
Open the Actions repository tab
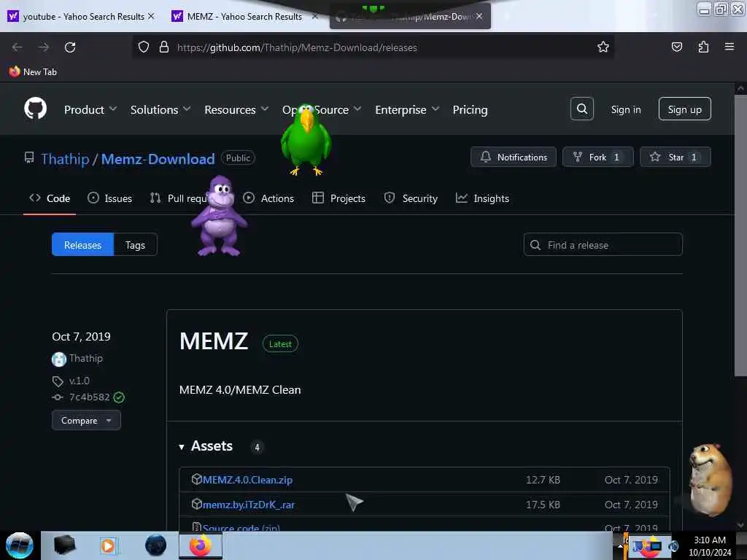pyautogui.click(x=268, y=198)
